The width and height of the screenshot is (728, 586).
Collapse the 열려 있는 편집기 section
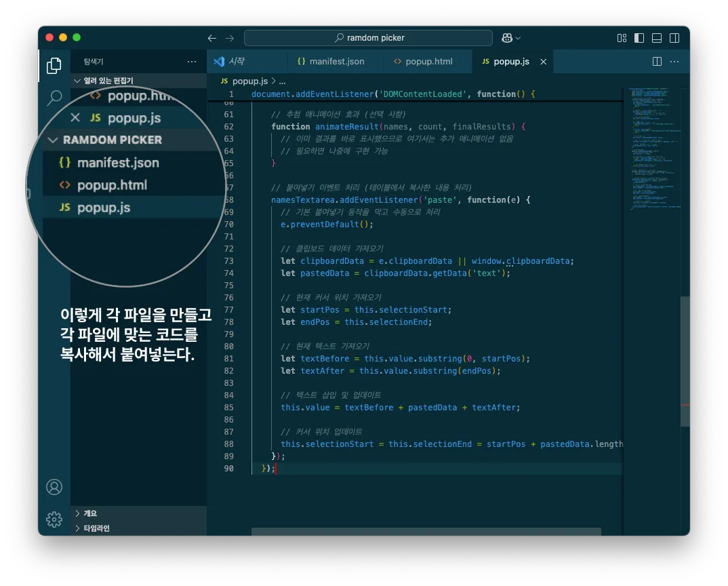point(138,81)
